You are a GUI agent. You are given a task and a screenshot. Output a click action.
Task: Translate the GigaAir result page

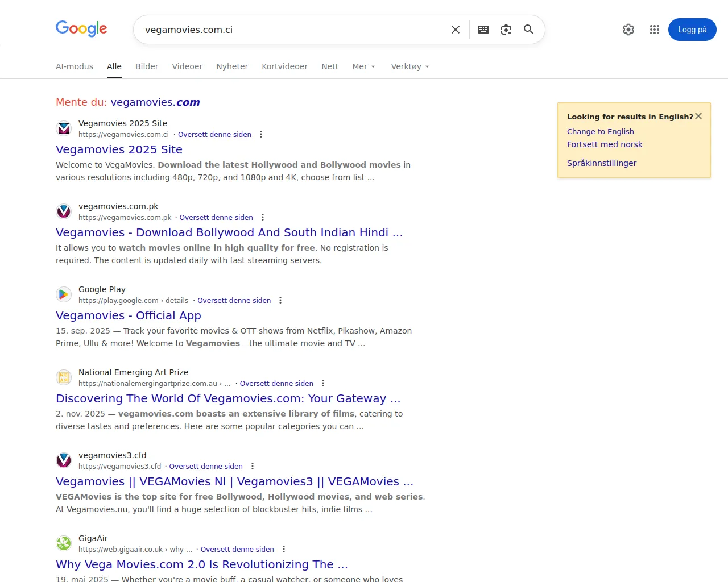[x=237, y=550]
